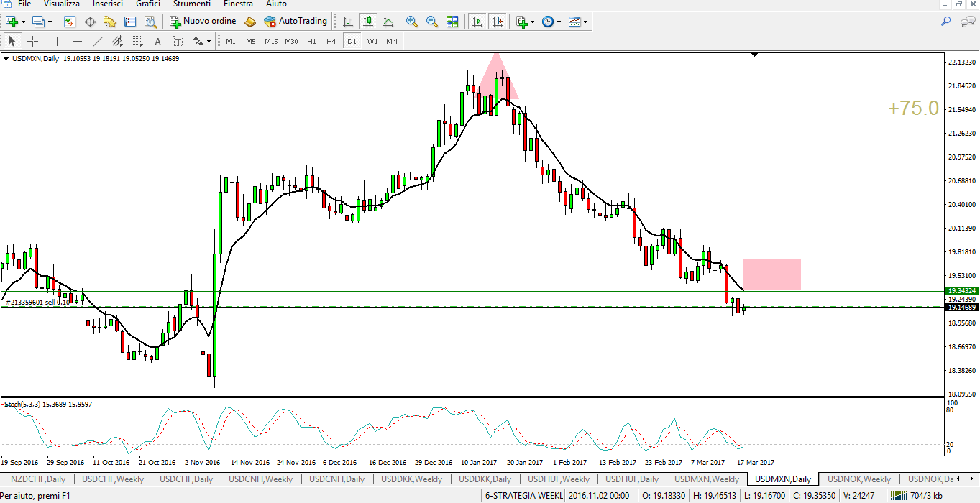Screen dimensions: 980x503
Task: Toggle chart Auto Scroll icon
Action: tap(477, 22)
